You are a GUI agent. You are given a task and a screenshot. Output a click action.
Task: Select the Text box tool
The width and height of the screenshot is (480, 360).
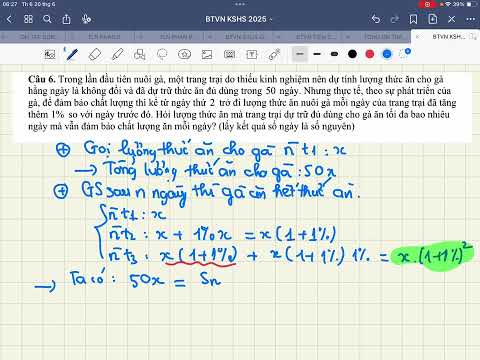click(x=252, y=54)
